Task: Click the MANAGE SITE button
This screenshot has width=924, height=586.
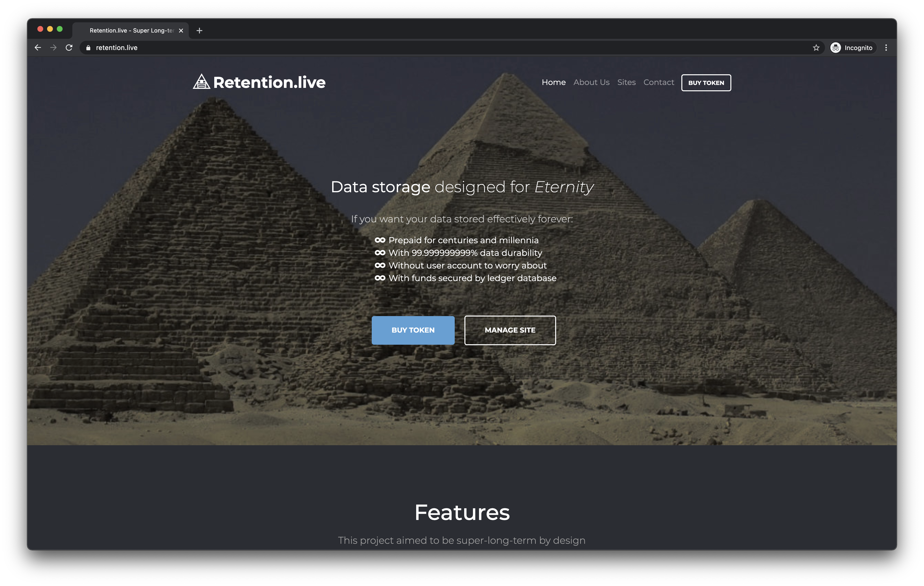Action: 510,330
